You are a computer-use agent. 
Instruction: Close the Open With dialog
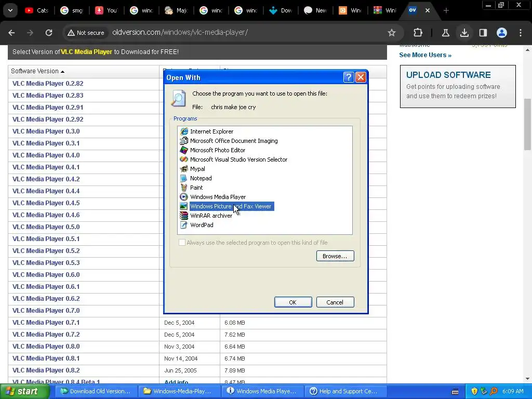point(361,77)
